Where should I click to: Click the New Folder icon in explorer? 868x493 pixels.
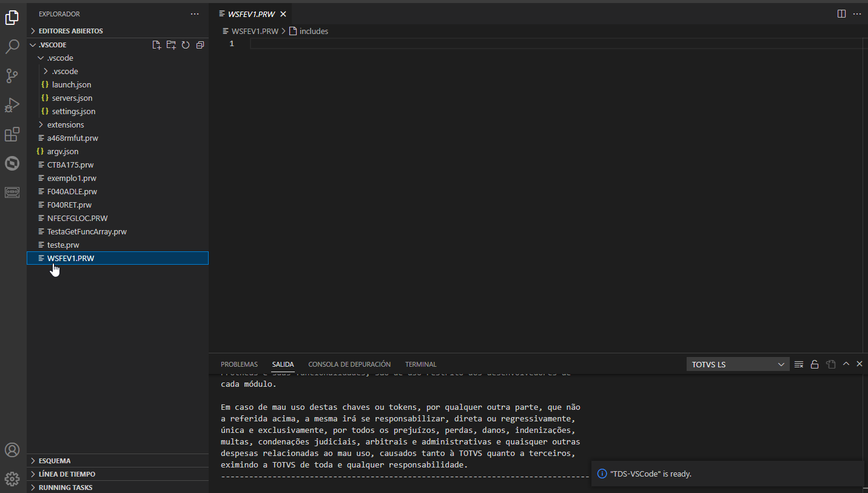(171, 45)
